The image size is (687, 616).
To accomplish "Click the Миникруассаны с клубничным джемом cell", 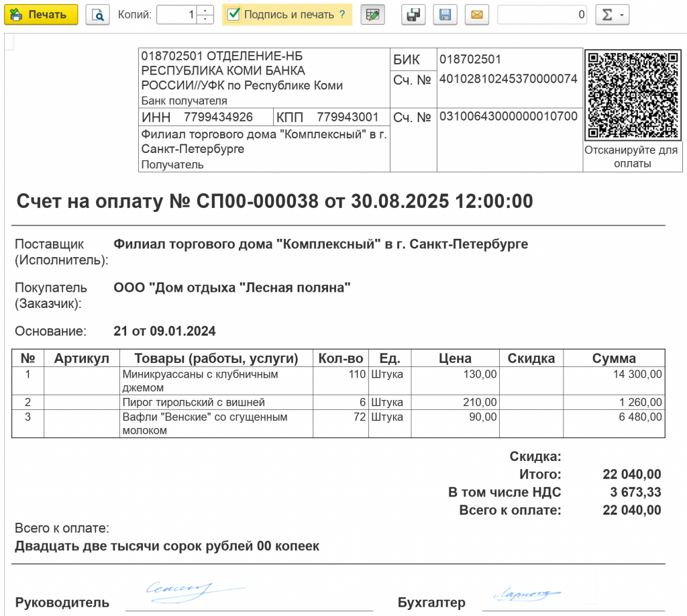I will [216, 380].
